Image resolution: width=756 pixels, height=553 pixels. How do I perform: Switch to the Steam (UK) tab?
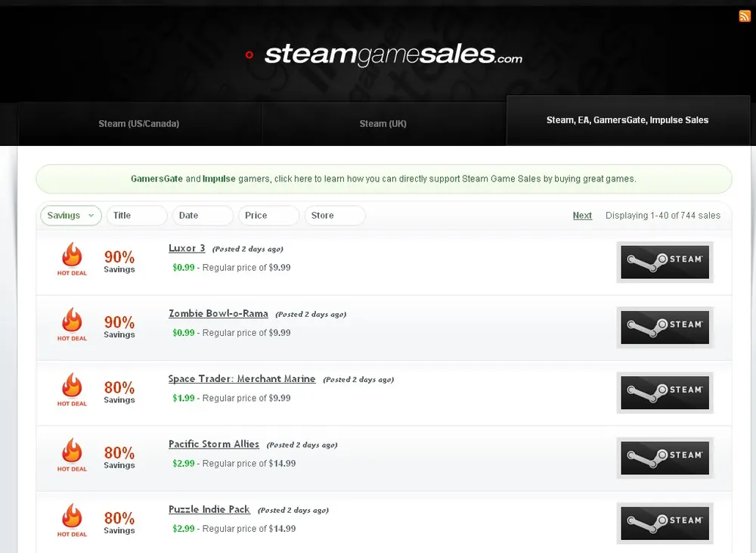click(383, 123)
